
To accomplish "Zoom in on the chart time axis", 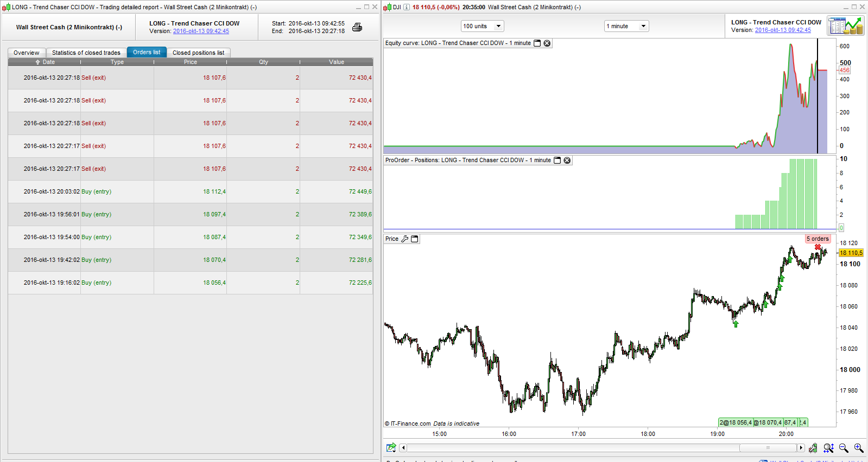I will coord(858,448).
